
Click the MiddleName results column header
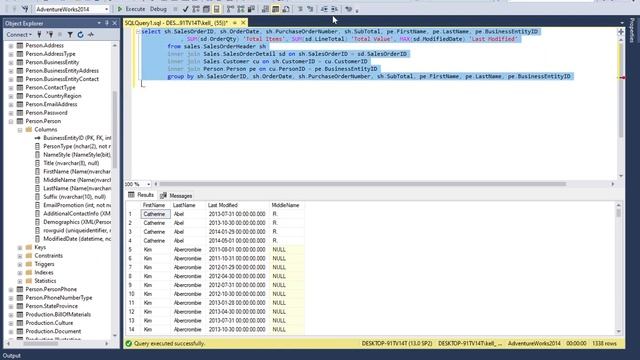(287, 205)
